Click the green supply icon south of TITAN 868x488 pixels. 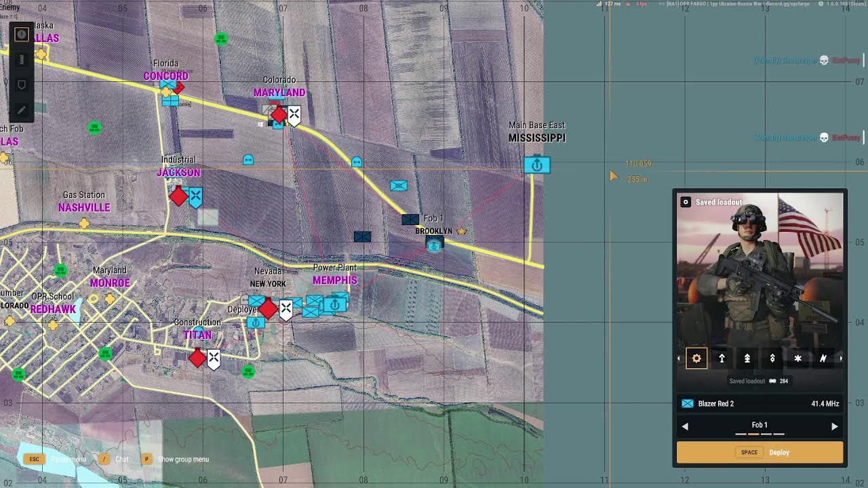[248, 371]
